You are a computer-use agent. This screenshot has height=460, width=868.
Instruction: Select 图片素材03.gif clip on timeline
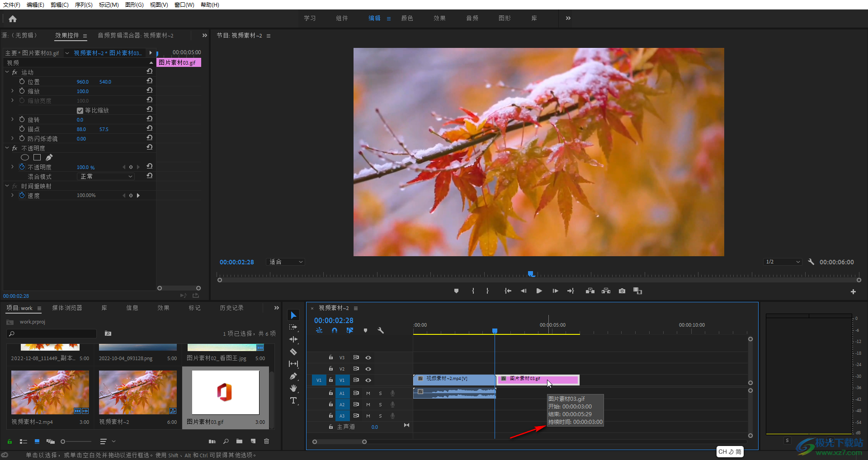tap(538, 380)
